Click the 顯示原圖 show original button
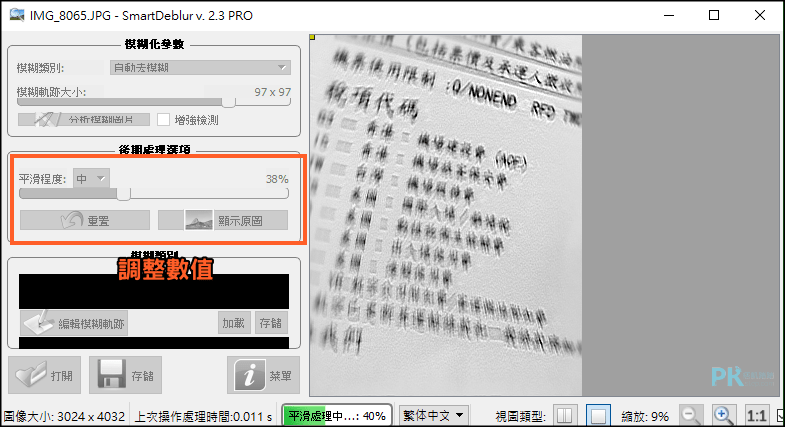 point(223,220)
